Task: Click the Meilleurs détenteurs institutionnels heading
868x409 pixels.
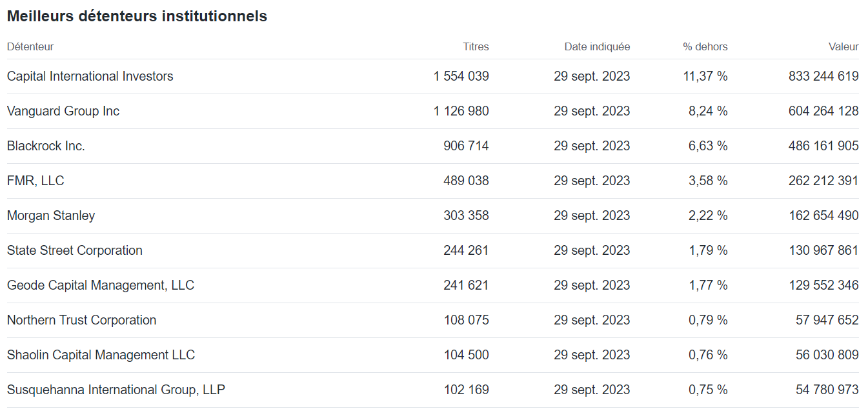Action: 137,17
